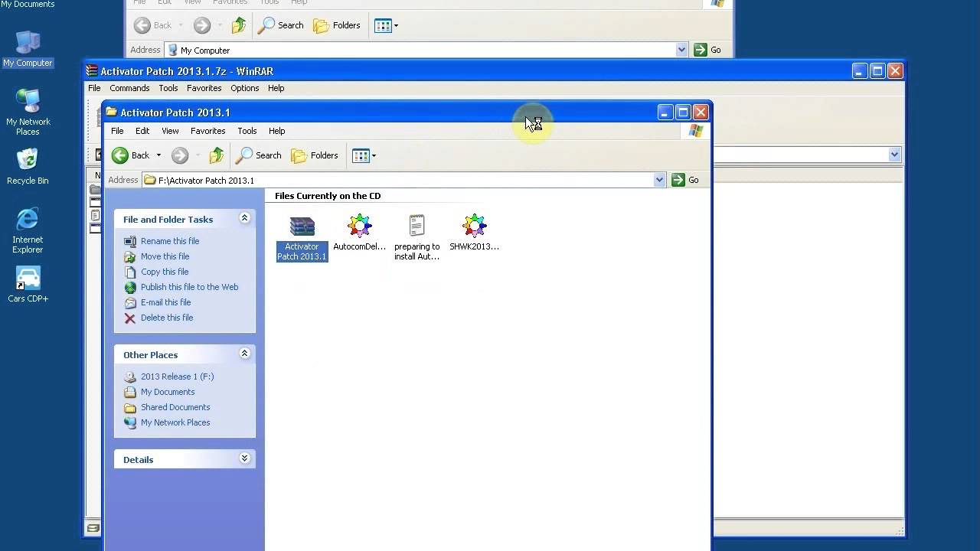This screenshot has width=980, height=551.
Task: Open the Back history dropdown arrow in front window
Action: [158, 155]
